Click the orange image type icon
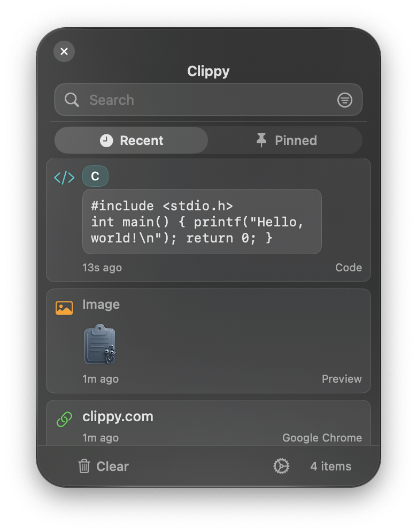This screenshot has width=417, height=532. (64, 307)
